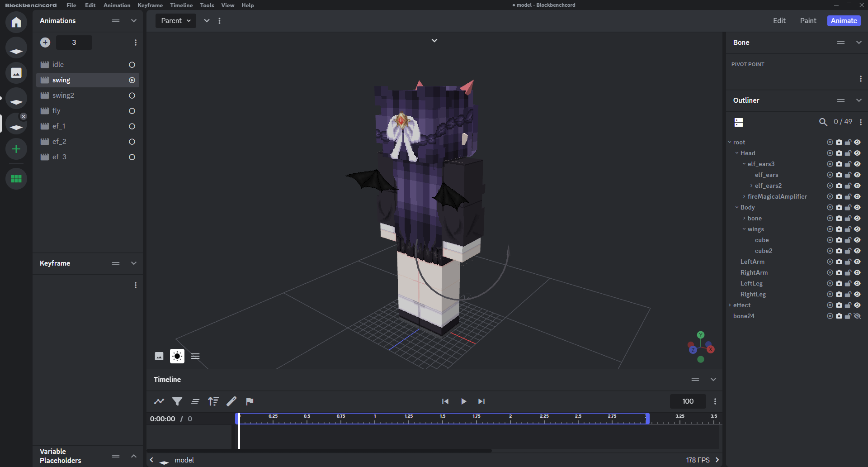Collapse the wings group in the outliner
The width and height of the screenshot is (868, 467).
click(744, 229)
